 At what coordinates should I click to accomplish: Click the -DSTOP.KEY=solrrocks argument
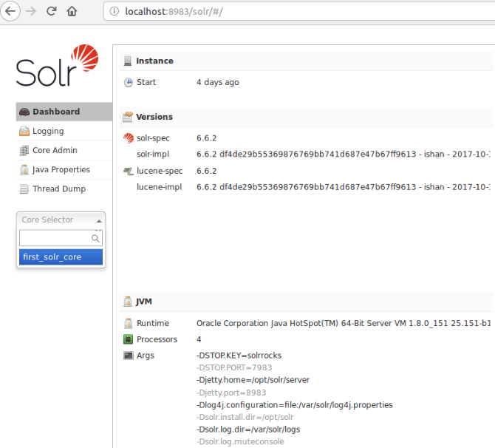239,356
